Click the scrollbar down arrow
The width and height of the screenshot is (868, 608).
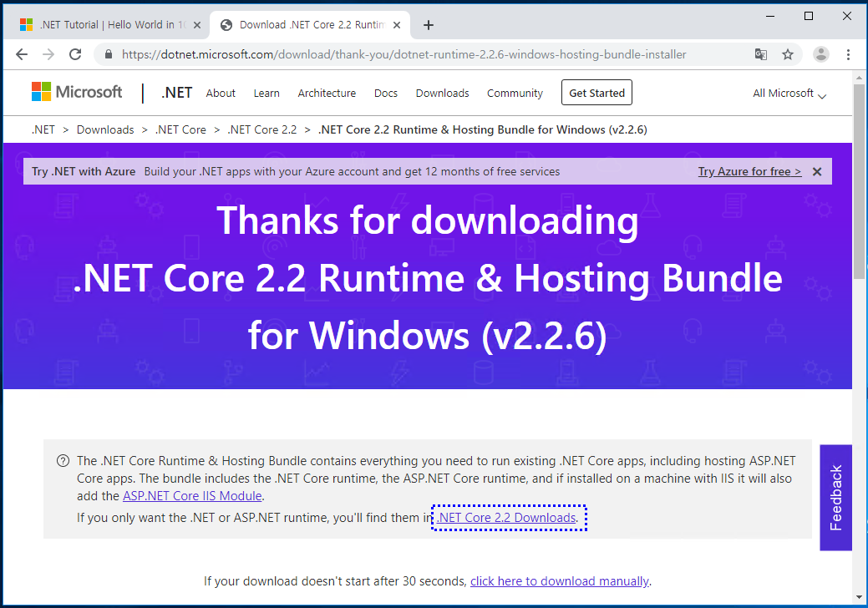click(859, 597)
